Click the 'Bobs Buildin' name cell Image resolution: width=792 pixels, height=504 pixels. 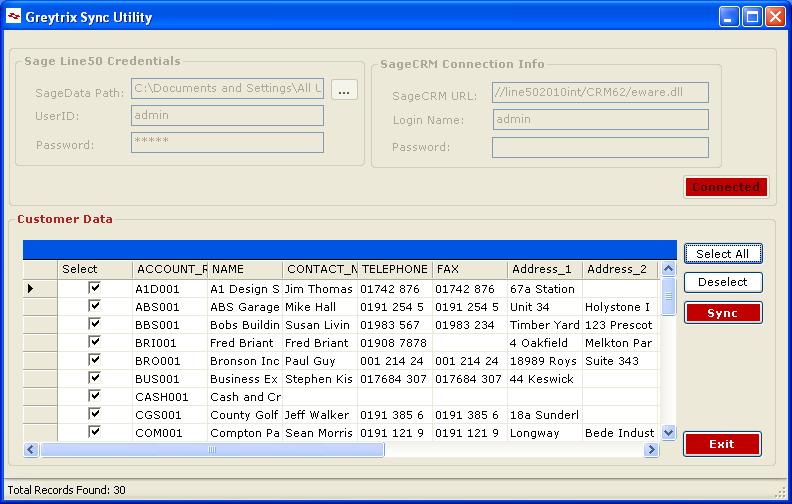tap(245, 325)
